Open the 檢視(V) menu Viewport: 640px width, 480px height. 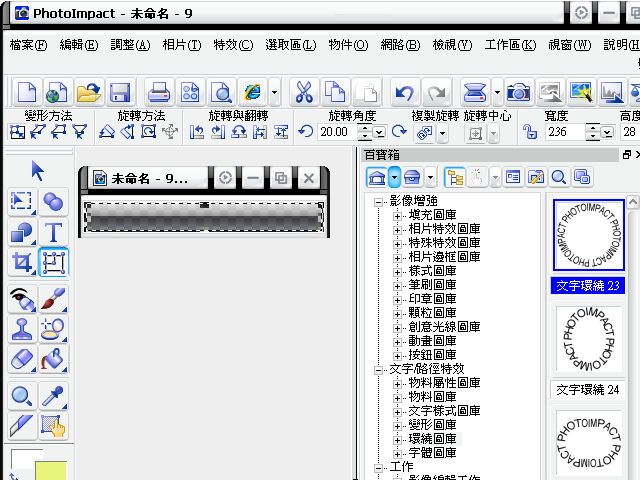[x=452, y=44]
